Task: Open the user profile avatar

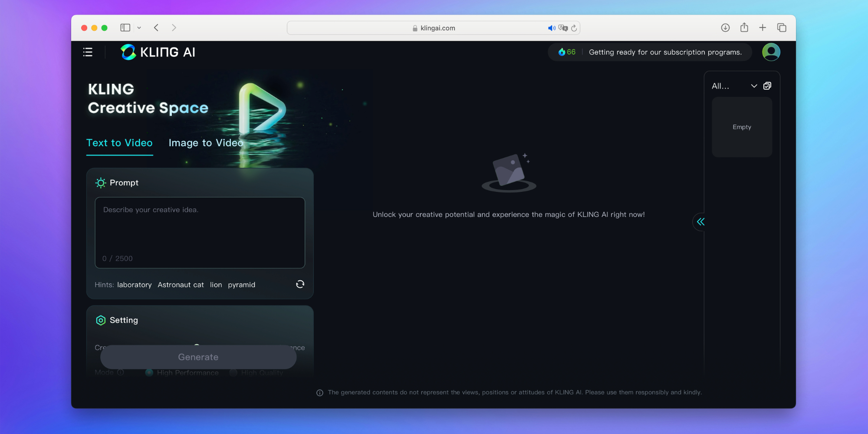Action: coord(771,52)
